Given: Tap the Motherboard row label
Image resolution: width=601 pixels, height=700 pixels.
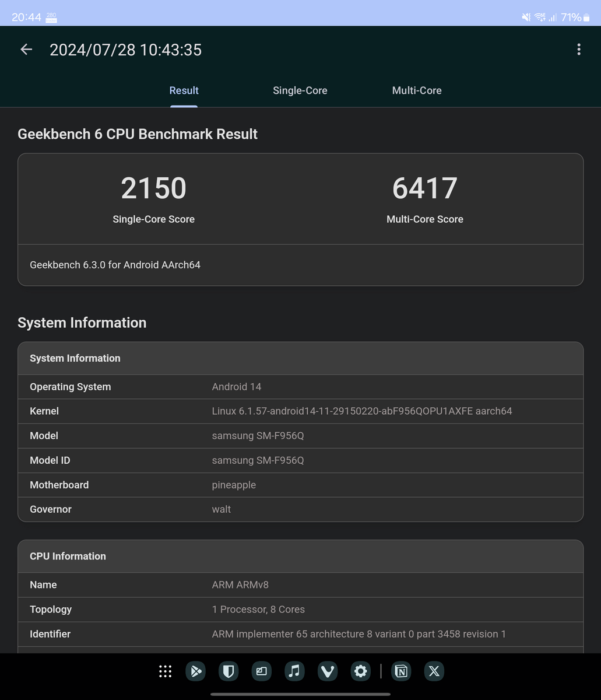Looking at the screenshot, I should (x=59, y=485).
